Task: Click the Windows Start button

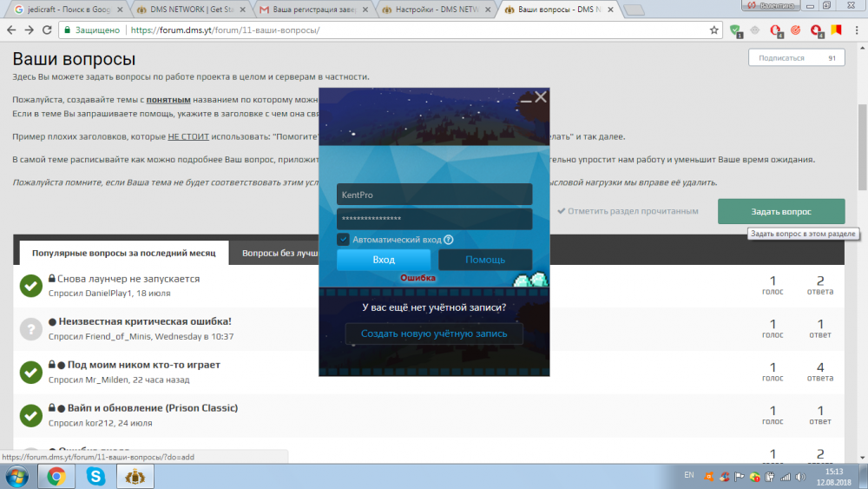Action: pos(17,476)
